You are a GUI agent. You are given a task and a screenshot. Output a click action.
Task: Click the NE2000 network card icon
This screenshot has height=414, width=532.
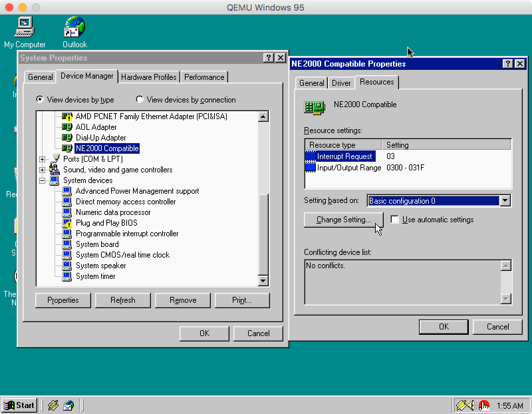point(315,107)
